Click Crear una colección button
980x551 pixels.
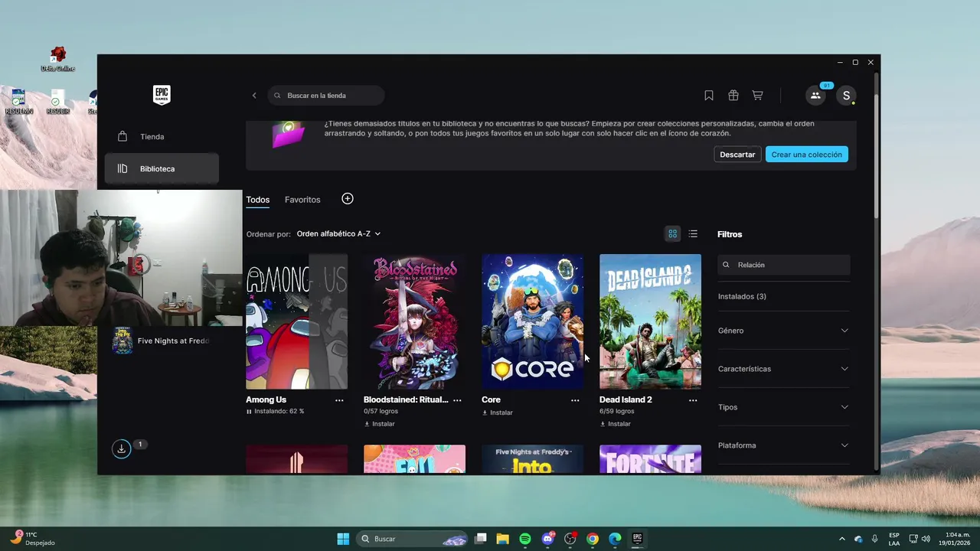[x=806, y=155]
